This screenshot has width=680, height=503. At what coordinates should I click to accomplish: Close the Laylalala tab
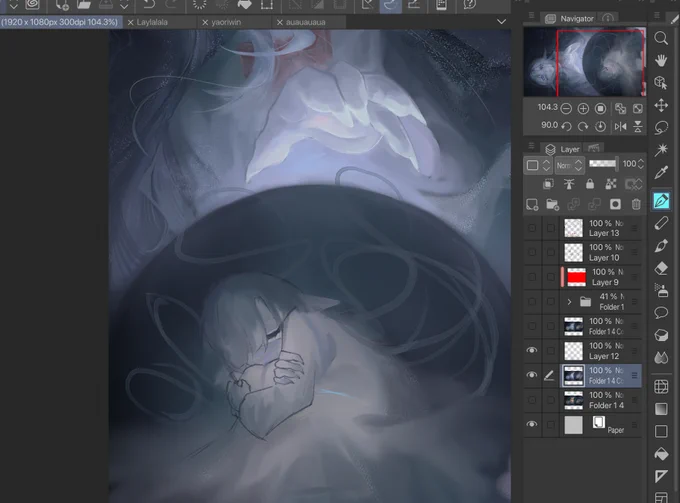pyautogui.click(x=130, y=22)
